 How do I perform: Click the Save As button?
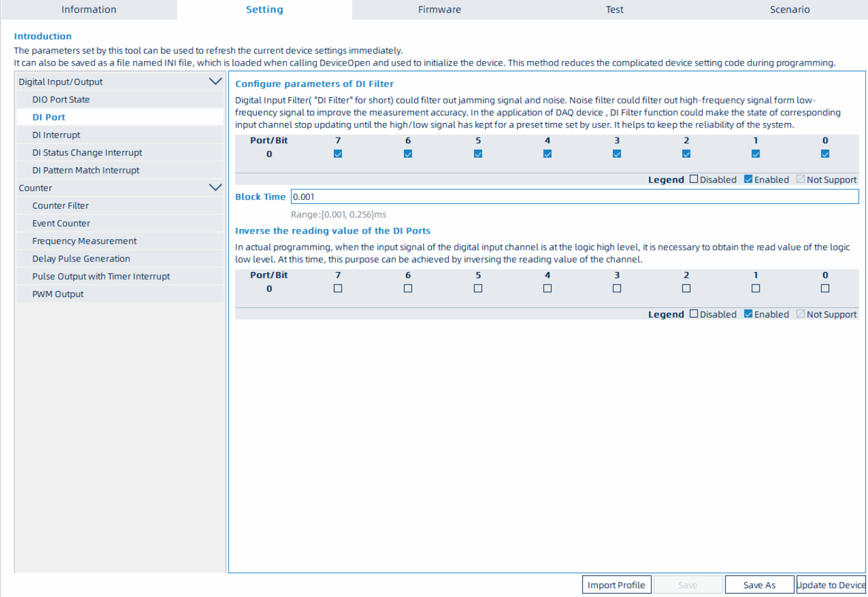tap(759, 585)
